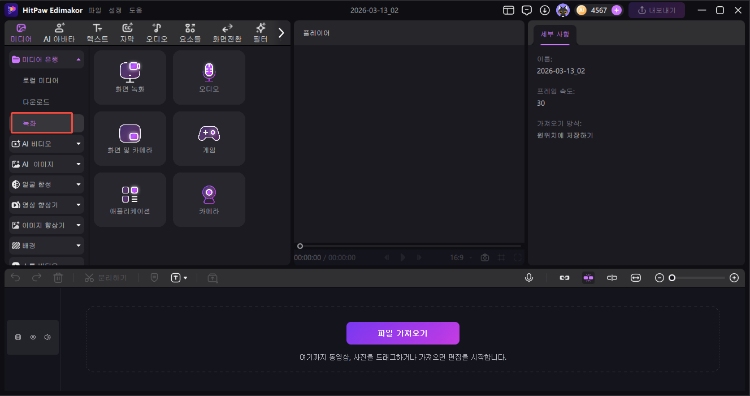Play the preview in the player
The image size is (750, 396).
tap(403, 257)
